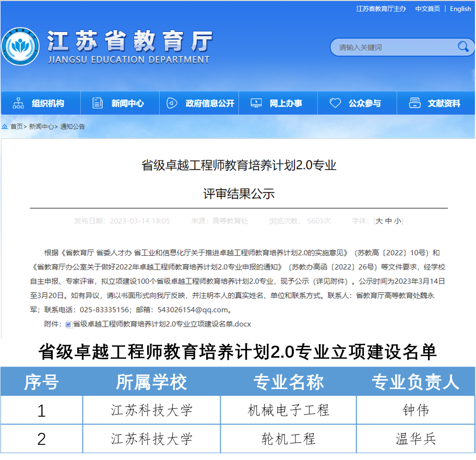
Task: Switch to English version link
Action: point(460,9)
